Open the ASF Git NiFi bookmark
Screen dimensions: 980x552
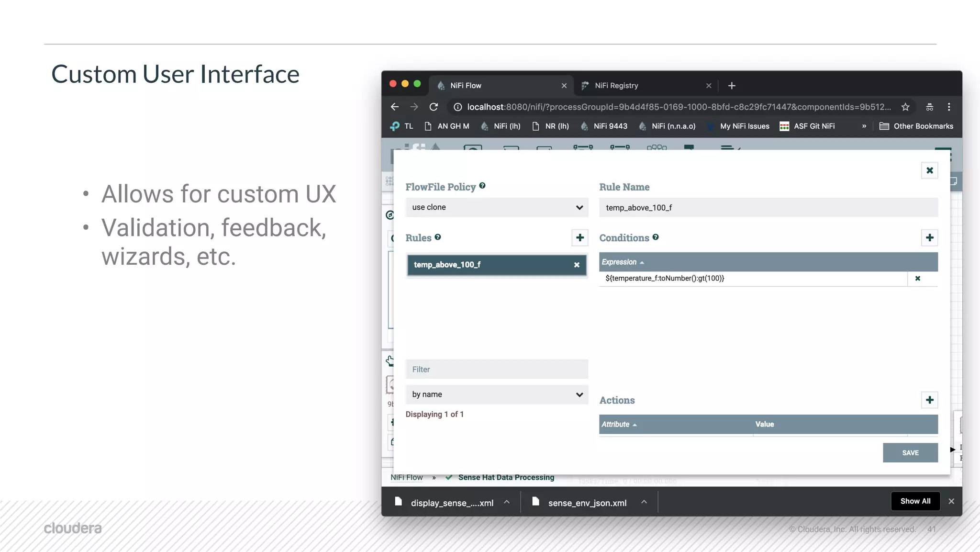coord(807,126)
